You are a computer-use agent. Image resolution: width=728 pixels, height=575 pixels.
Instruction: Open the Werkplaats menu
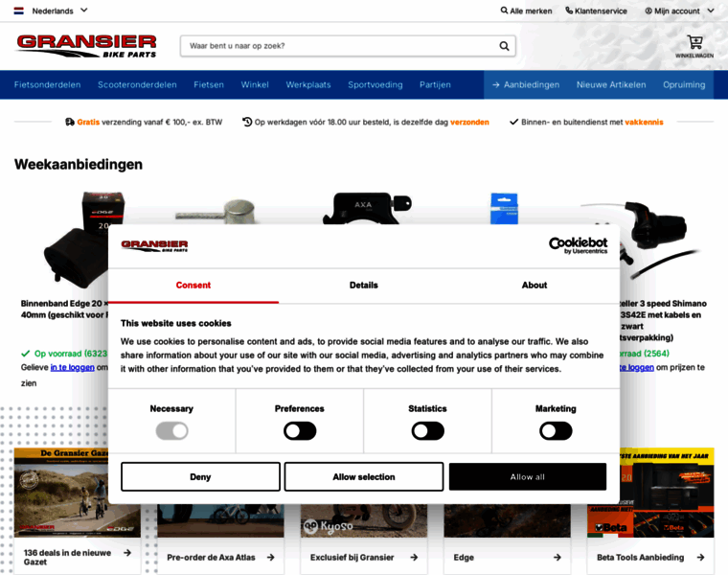tap(308, 84)
